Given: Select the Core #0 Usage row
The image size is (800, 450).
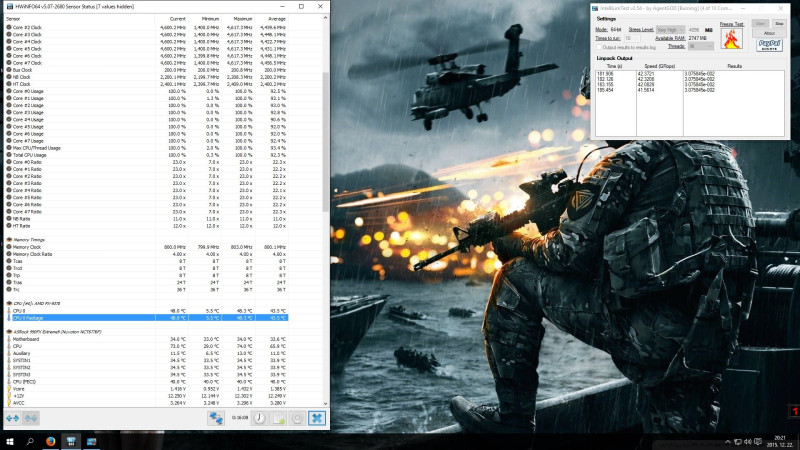Looking at the screenshot, I should 146,91.
